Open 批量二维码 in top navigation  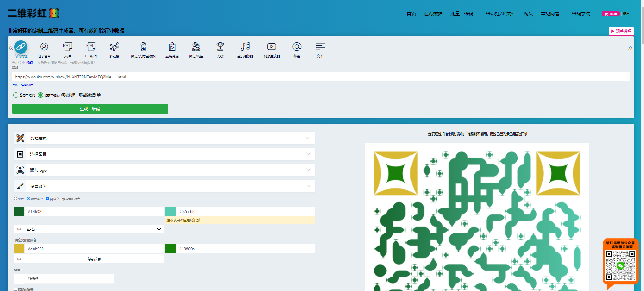point(462,14)
